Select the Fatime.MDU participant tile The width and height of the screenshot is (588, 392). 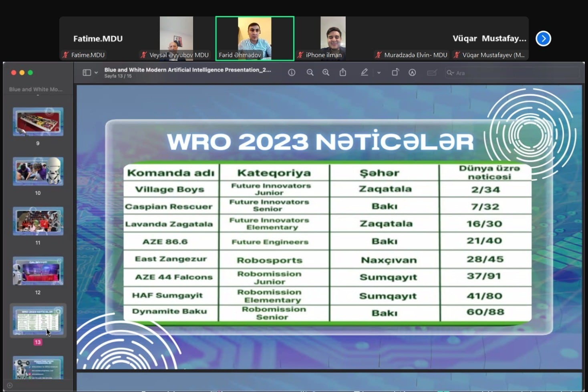click(x=98, y=38)
